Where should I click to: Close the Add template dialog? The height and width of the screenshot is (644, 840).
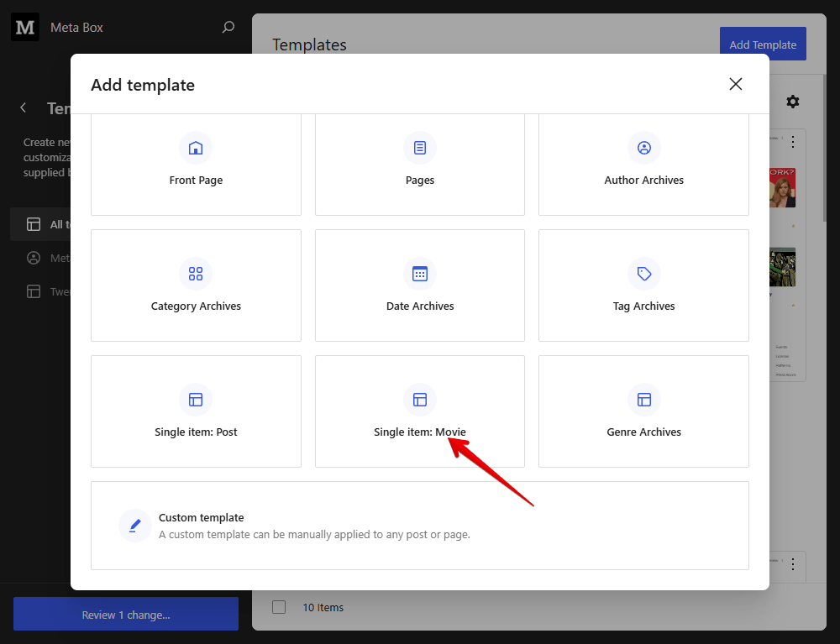pyautogui.click(x=736, y=84)
